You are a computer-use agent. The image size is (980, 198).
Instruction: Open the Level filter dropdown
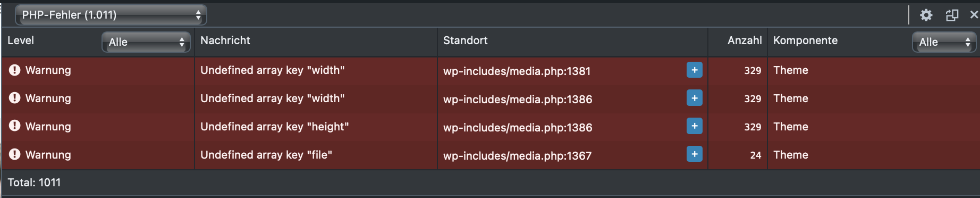click(146, 42)
